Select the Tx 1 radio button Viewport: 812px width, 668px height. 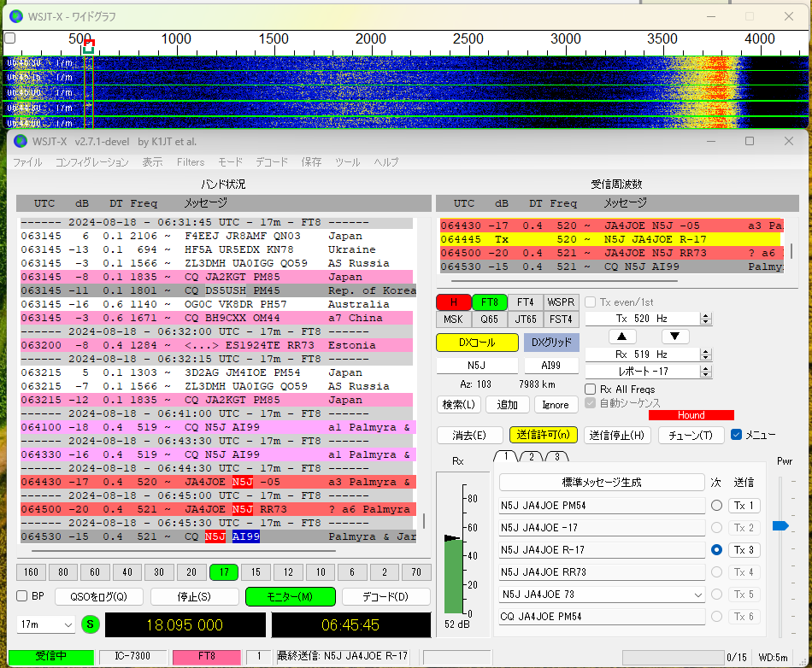click(x=716, y=506)
